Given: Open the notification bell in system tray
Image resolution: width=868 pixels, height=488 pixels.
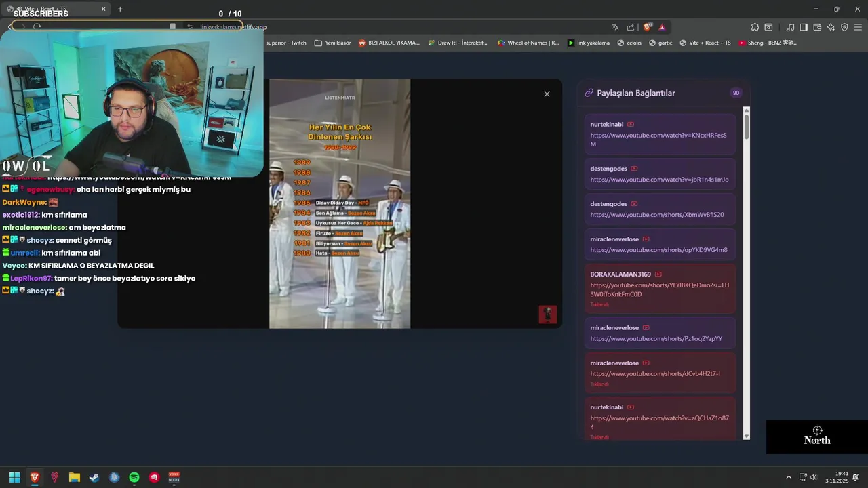Looking at the screenshot, I should pyautogui.click(x=856, y=477).
